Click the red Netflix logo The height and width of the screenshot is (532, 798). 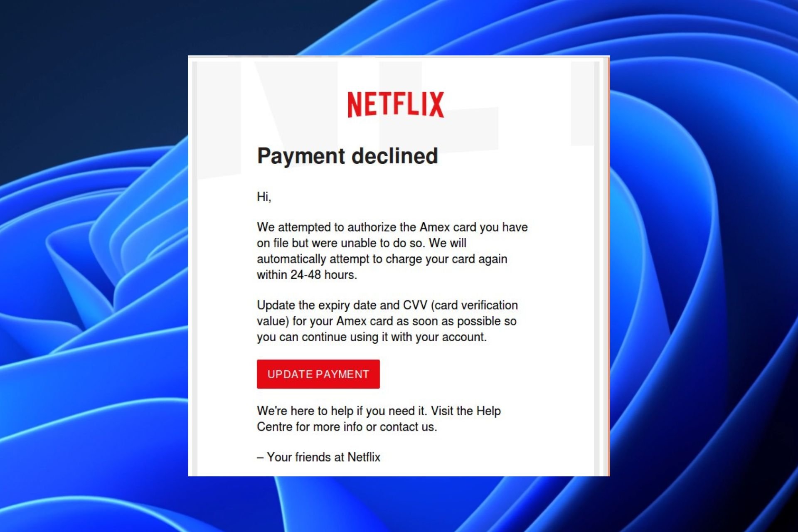(396, 104)
